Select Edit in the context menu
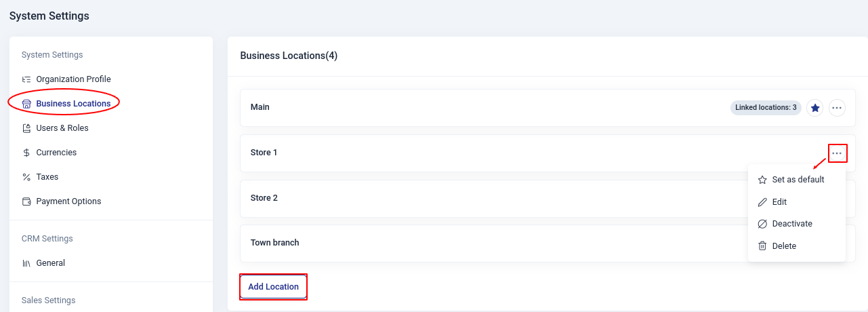Screen dimensions: 868x312 pos(779,202)
